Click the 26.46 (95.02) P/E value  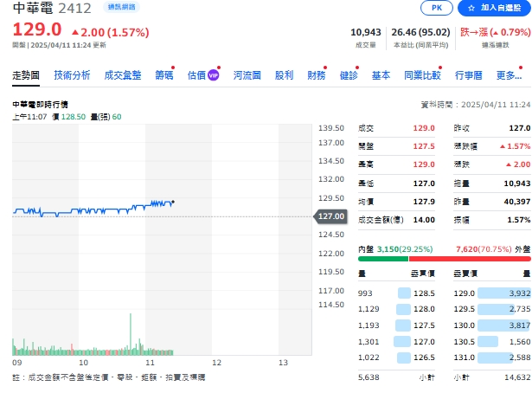420,32
